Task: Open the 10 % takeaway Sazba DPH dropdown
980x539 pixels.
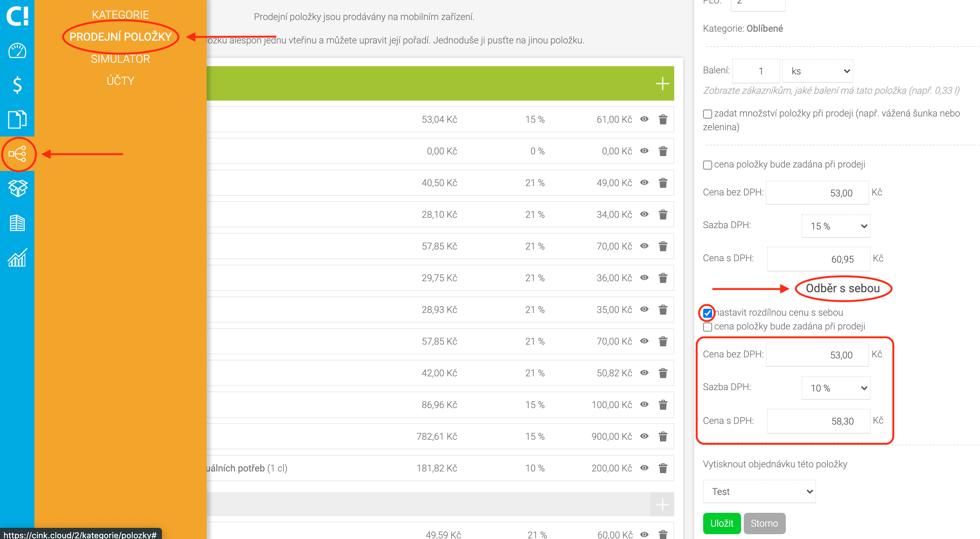Action: pyautogui.click(x=835, y=388)
